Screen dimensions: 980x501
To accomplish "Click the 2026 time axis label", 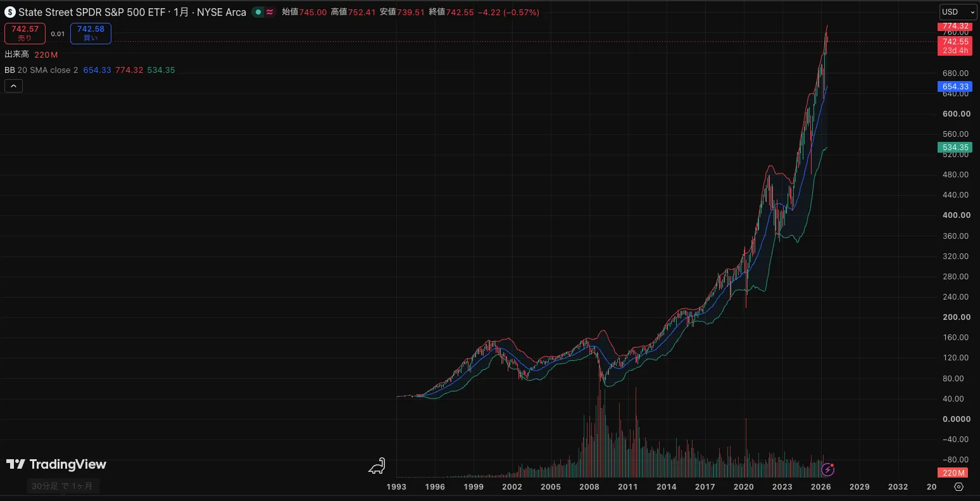I will click(x=820, y=487).
